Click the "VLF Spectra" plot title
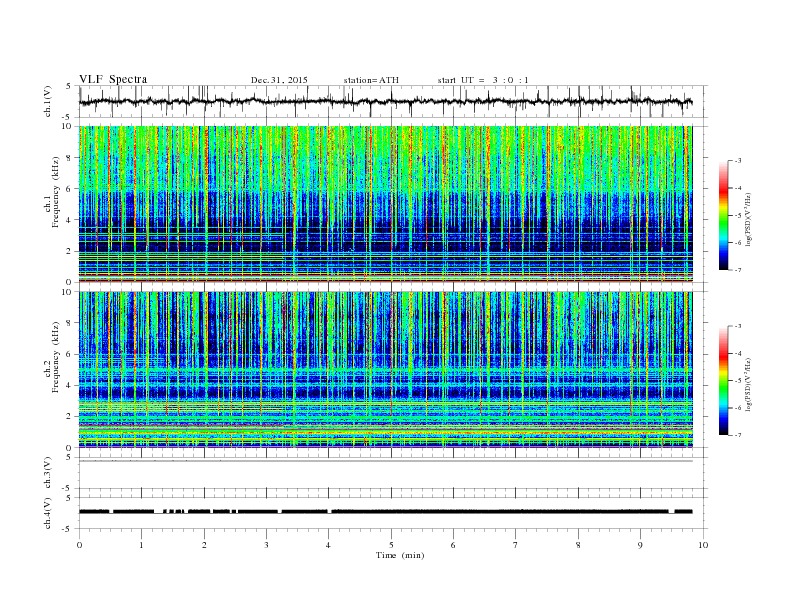Viewport: 792px width, 612px height. [x=113, y=79]
